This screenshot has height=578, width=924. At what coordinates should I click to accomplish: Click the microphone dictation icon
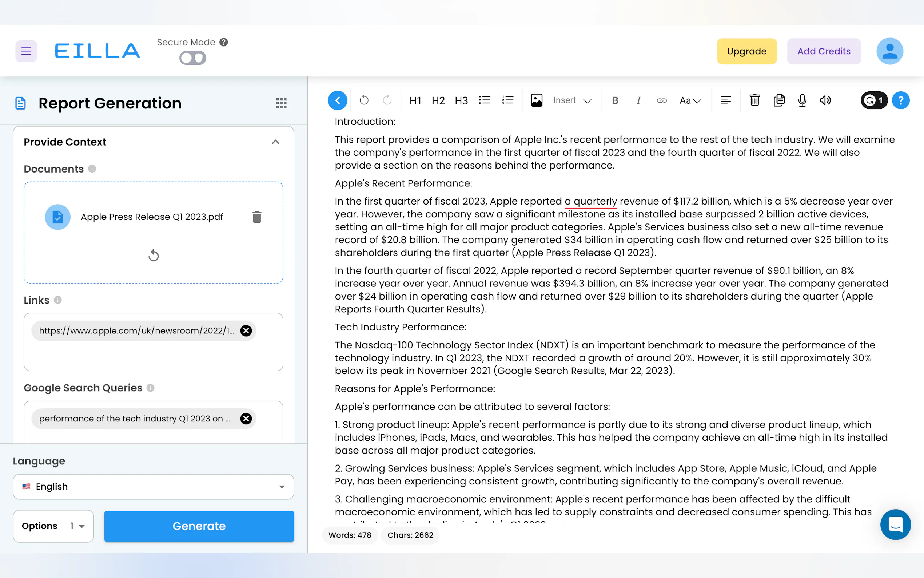802,100
